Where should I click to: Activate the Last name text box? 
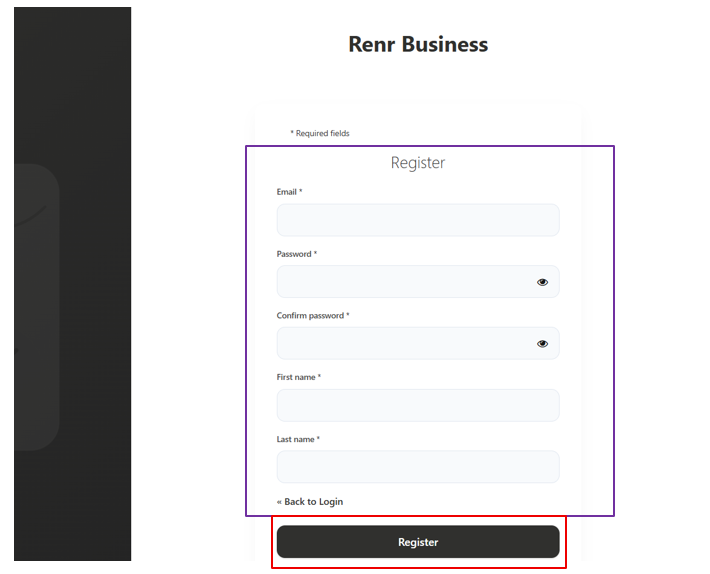(x=418, y=467)
